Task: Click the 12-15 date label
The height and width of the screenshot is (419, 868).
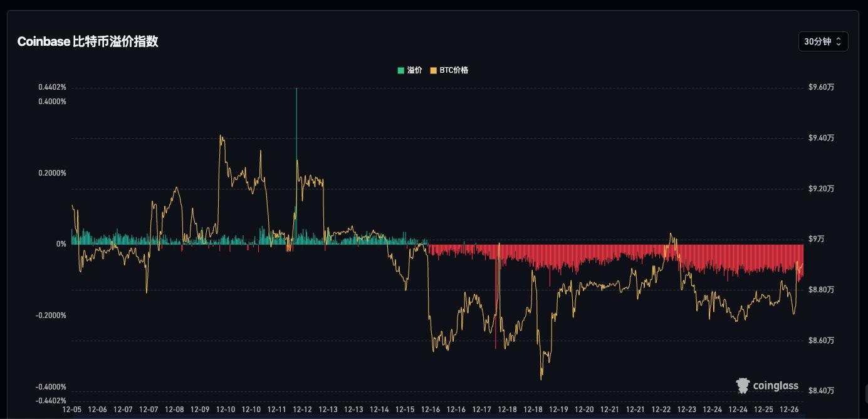Action: [x=405, y=410]
